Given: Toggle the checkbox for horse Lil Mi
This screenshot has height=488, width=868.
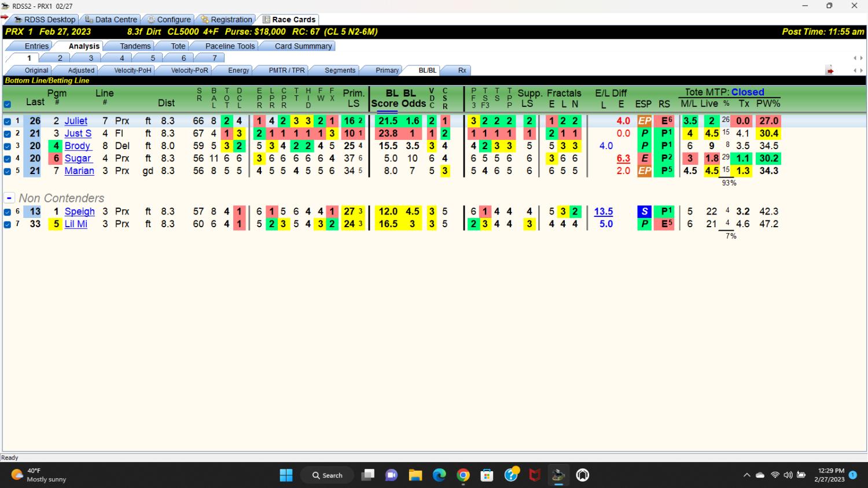Looking at the screenshot, I should [8, 224].
